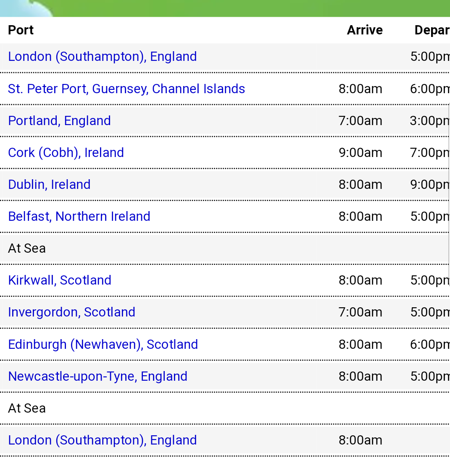Click Dublin's 9:00pm departure time
This screenshot has width=450, height=476.
[429, 185]
